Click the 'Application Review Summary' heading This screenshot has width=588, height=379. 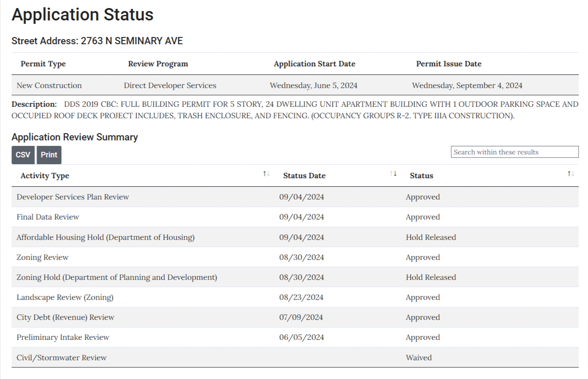(x=74, y=137)
